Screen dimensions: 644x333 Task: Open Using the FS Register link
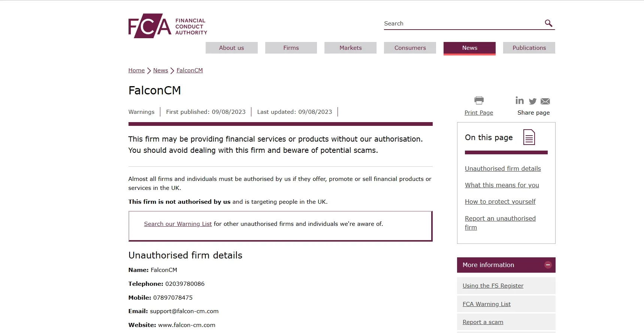point(493,286)
